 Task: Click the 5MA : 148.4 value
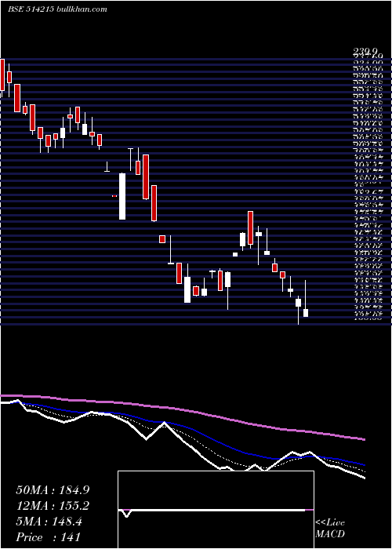[49, 522]
